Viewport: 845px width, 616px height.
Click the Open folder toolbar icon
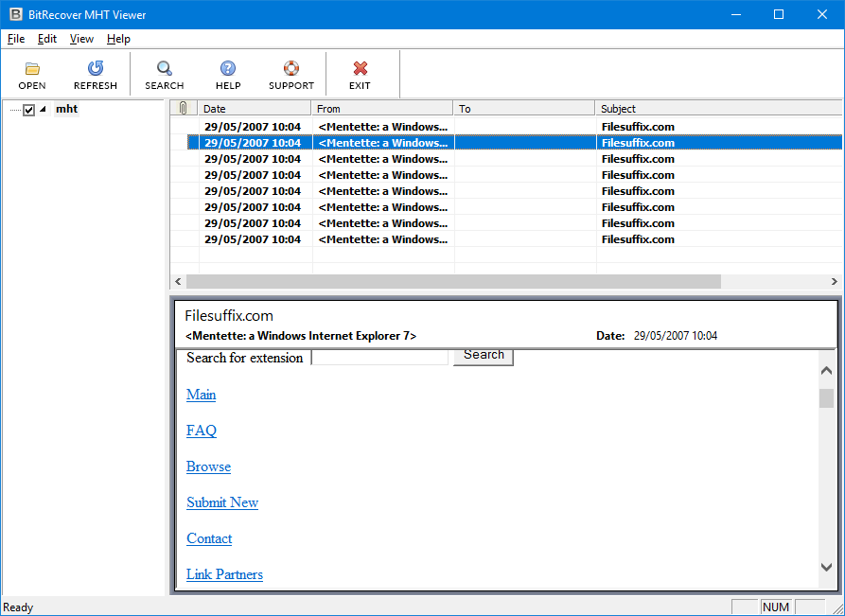point(32,68)
